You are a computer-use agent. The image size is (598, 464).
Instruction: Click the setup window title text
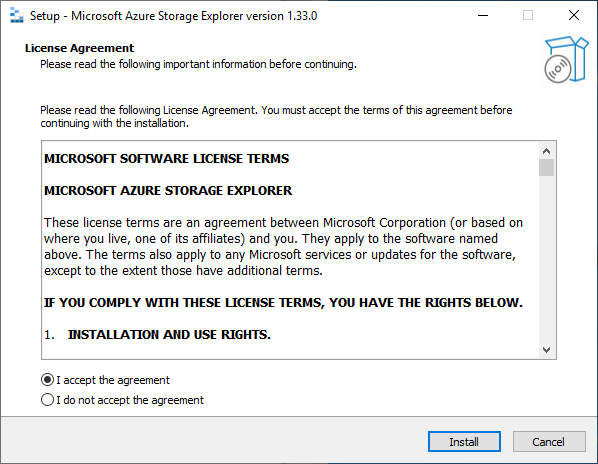point(174,16)
